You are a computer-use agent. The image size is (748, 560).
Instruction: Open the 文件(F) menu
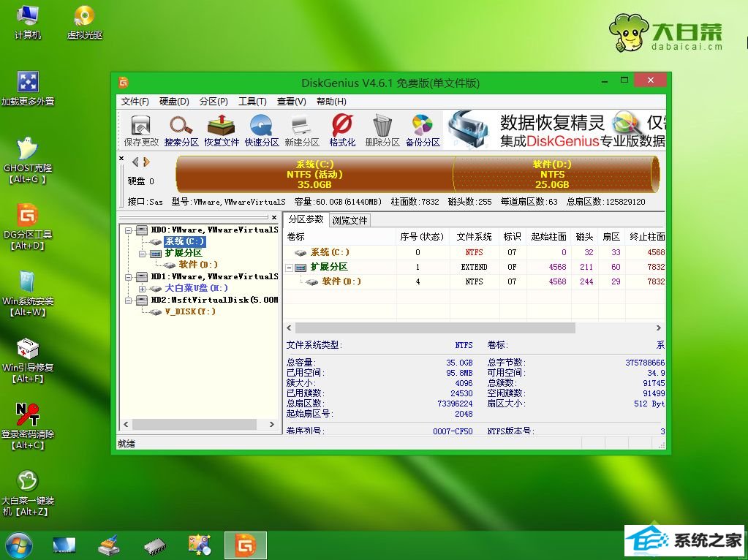click(135, 102)
